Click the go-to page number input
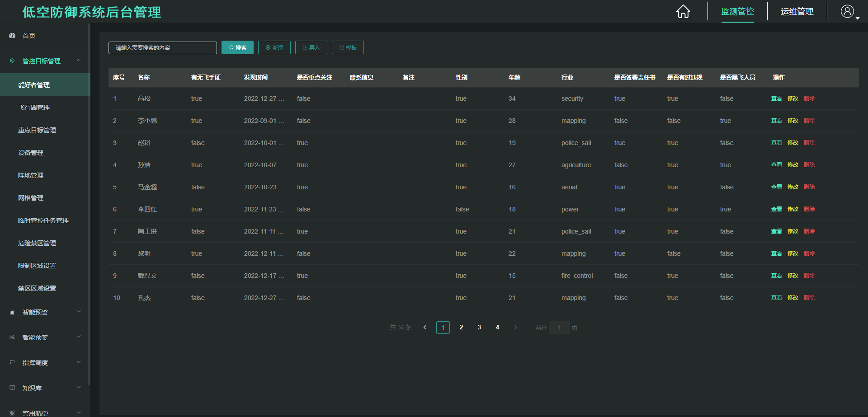Screen dimensions: 868x417 tap(559, 328)
